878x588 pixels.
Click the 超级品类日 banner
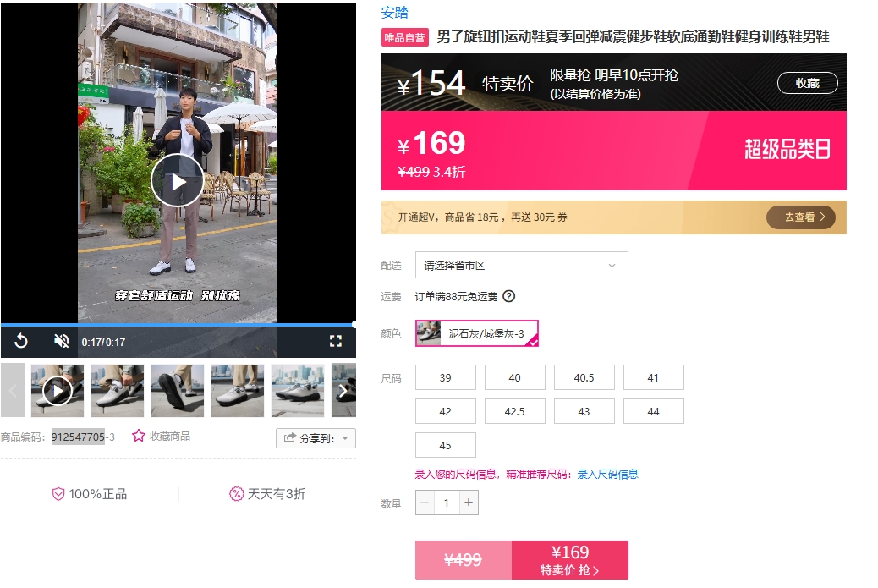(x=787, y=150)
